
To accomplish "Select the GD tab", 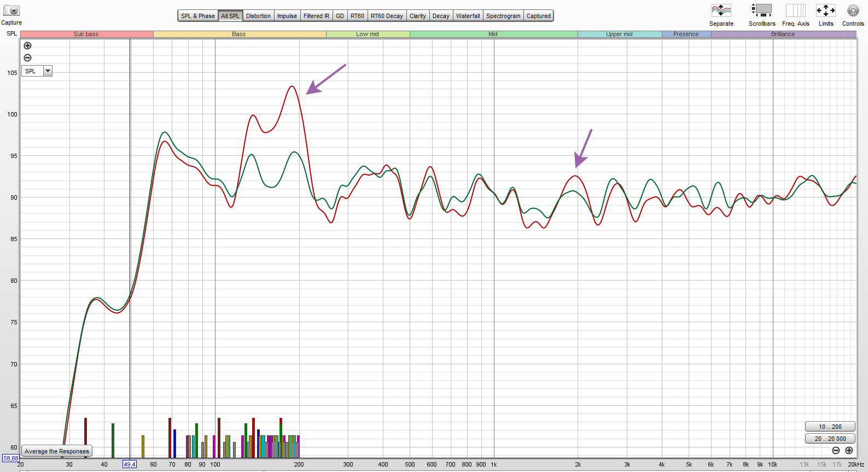I will tap(340, 16).
